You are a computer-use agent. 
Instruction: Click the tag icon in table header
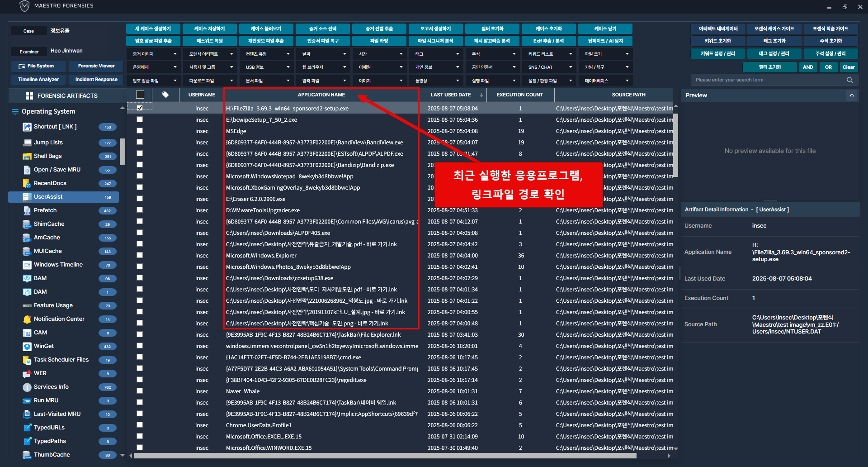coord(165,95)
